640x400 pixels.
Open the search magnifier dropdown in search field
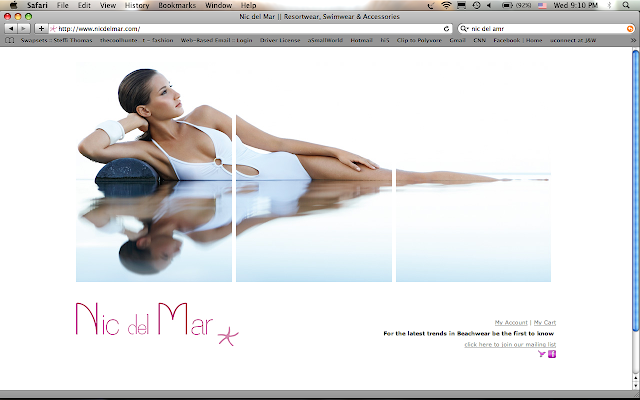pyautogui.click(x=464, y=29)
